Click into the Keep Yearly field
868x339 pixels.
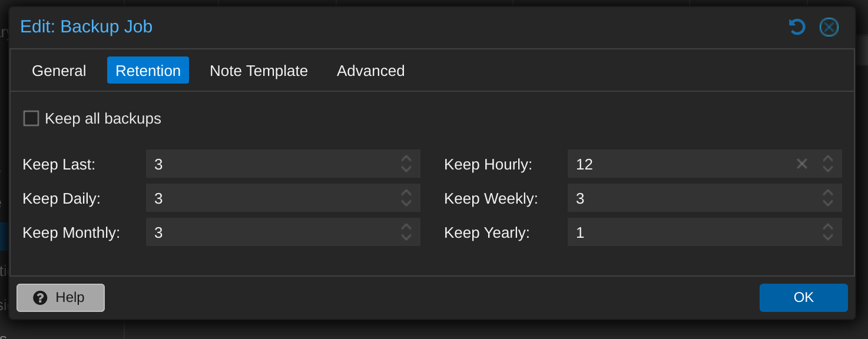[x=693, y=232]
